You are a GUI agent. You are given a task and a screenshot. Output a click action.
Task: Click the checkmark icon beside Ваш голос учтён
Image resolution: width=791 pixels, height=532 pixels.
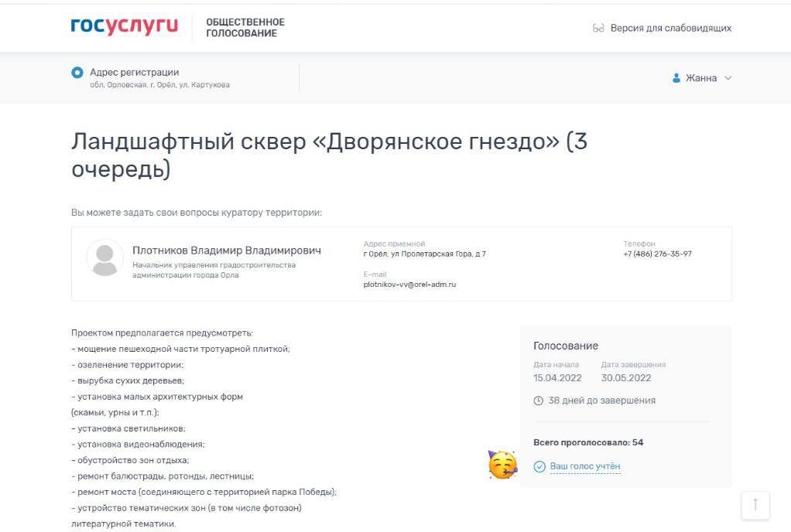click(539, 467)
